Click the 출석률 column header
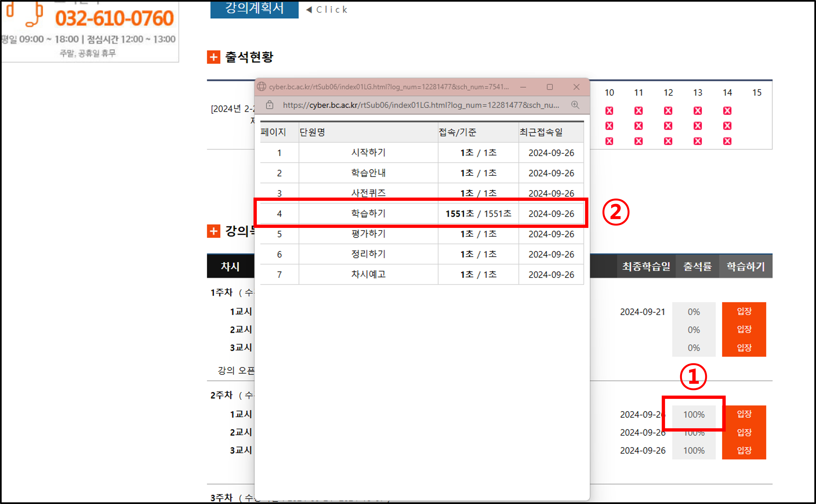 click(x=697, y=266)
